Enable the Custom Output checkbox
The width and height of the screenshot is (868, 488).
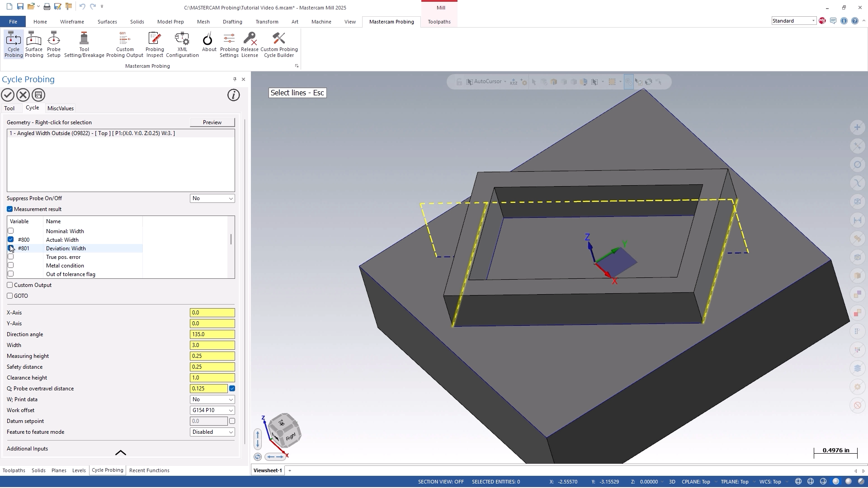point(10,285)
